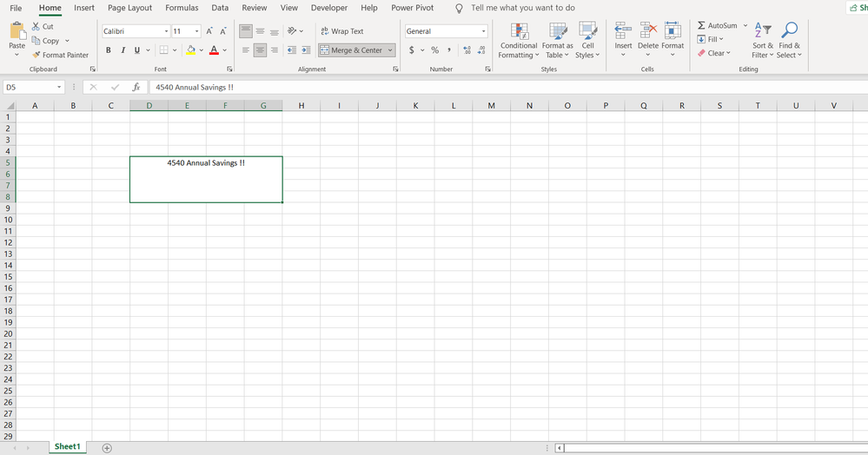Click Decrease Decimal icon
The height and width of the screenshot is (455, 868).
click(481, 50)
